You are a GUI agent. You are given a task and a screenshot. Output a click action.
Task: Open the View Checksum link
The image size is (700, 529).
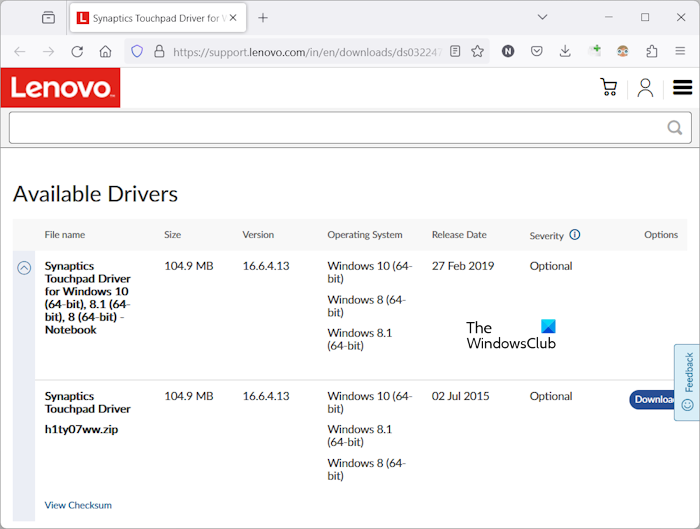(78, 505)
